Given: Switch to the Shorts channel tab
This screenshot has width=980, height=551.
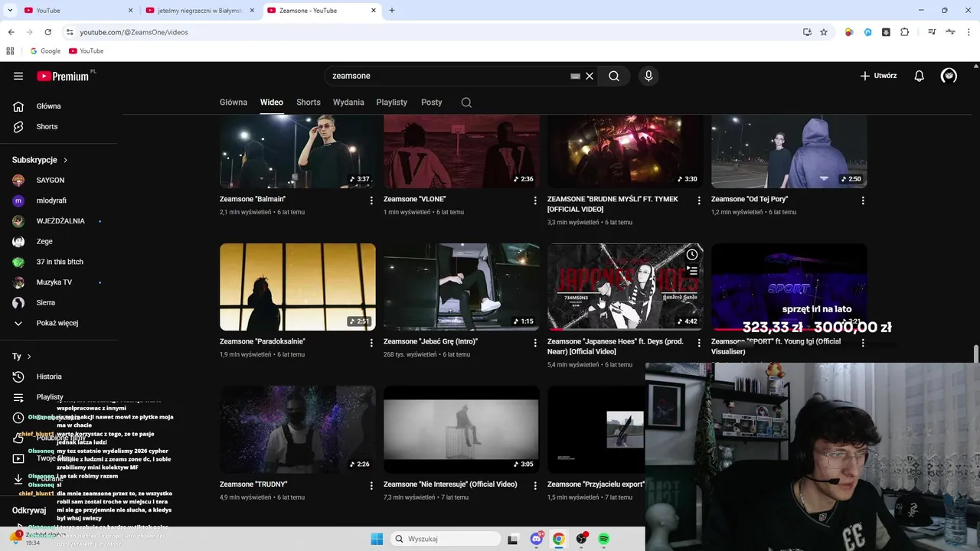Looking at the screenshot, I should coord(309,102).
